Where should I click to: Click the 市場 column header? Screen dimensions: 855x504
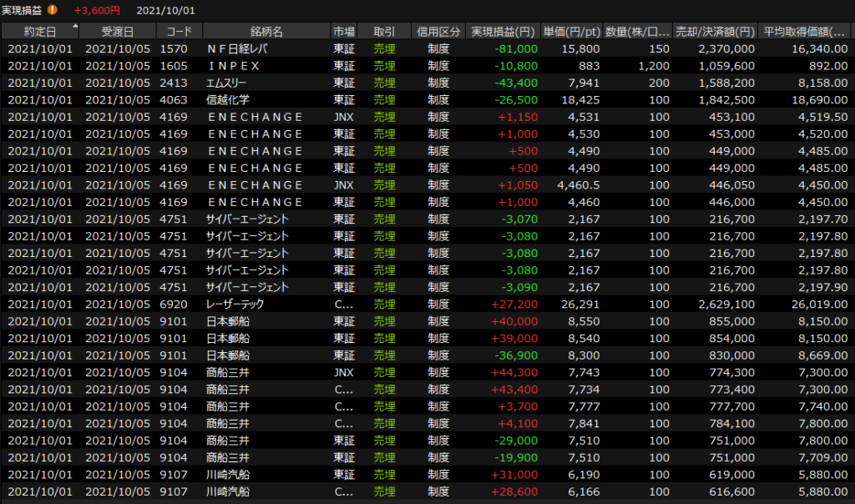(x=343, y=32)
